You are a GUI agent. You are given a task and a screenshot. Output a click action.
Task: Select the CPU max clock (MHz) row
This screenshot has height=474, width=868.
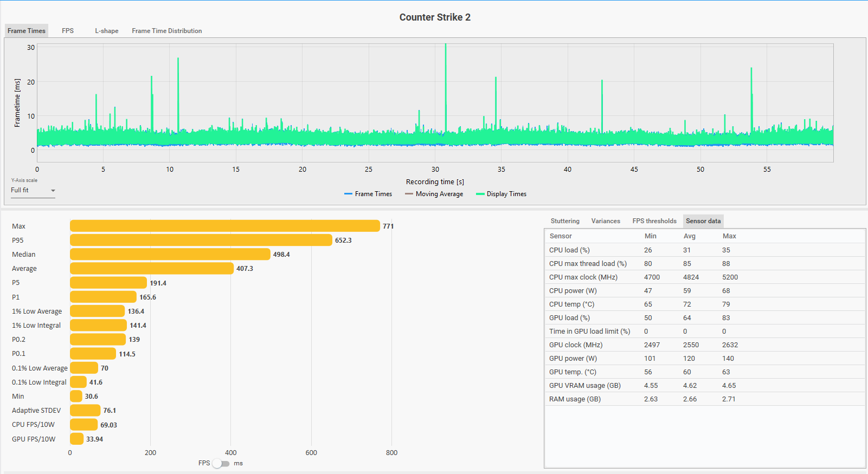pos(705,277)
